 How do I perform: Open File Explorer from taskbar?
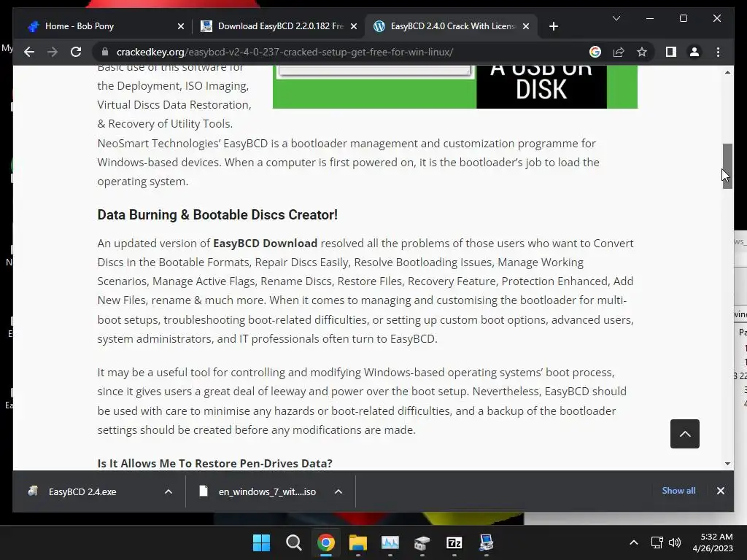[x=357, y=542]
